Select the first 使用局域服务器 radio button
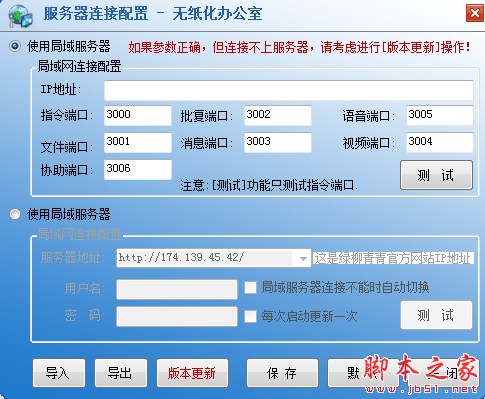 (x=15, y=46)
